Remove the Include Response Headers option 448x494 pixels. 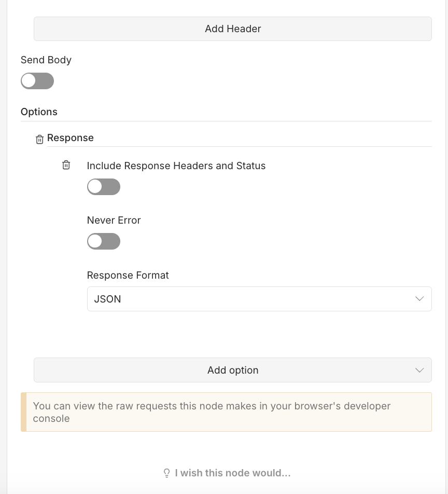[x=66, y=165]
